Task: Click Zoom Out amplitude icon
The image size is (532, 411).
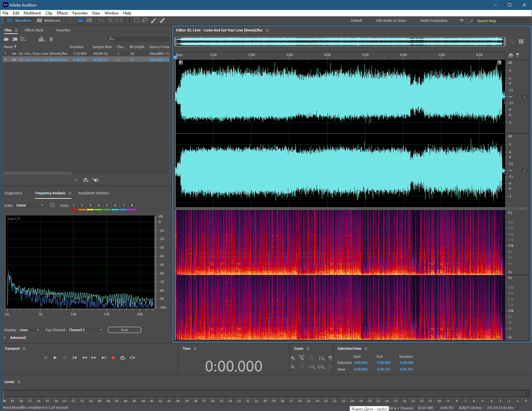Action: 292,367
